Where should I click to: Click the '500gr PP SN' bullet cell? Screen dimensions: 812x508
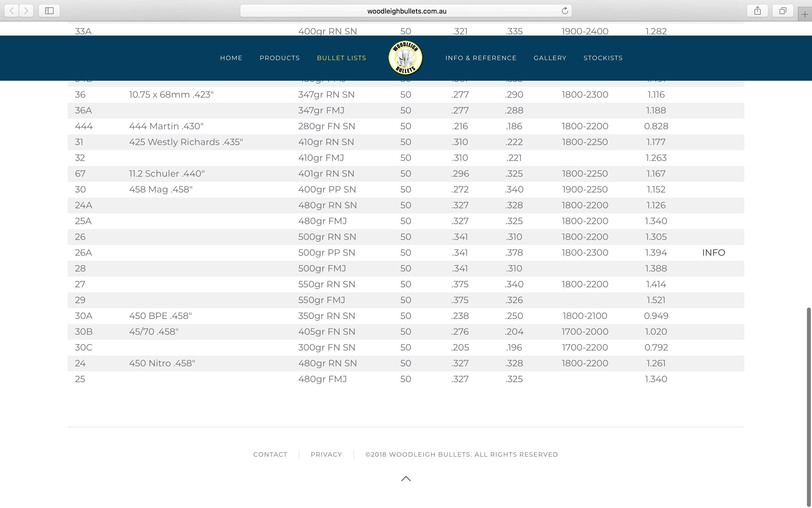326,253
